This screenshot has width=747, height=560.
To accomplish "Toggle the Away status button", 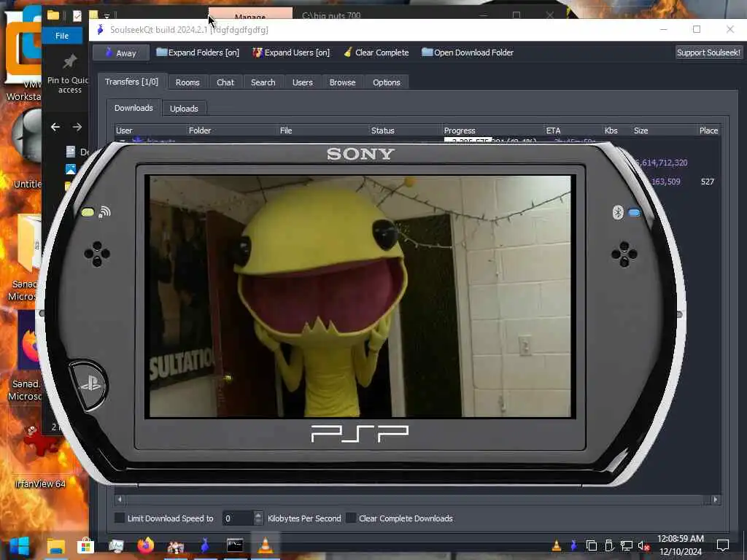I will (x=121, y=52).
